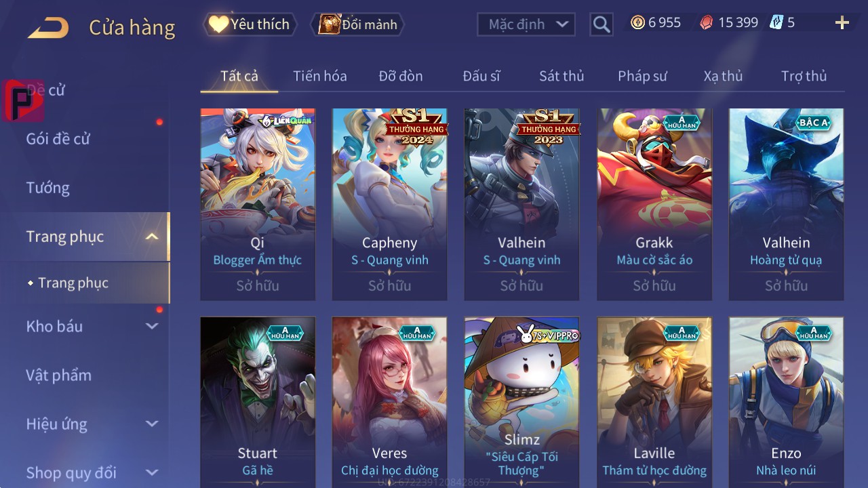Open Đổi mảnh chest icon
Viewport: 868px width, 488px height.
(330, 24)
